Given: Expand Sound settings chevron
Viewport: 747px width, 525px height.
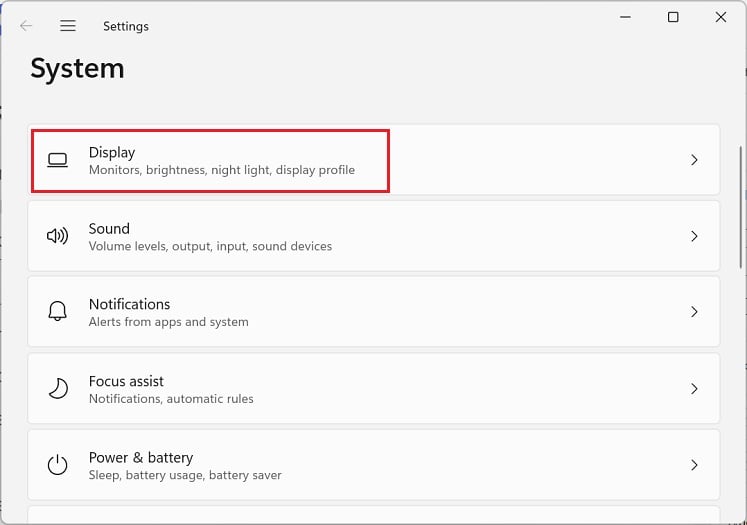Looking at the screenshot, I should (694, 236).
